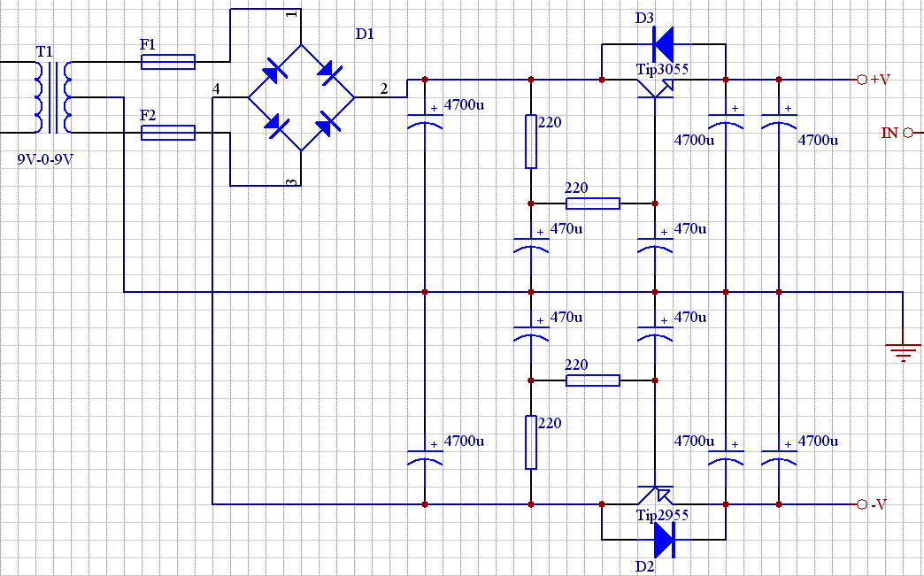Pick the Tip2955 transistor symbol

655,498
